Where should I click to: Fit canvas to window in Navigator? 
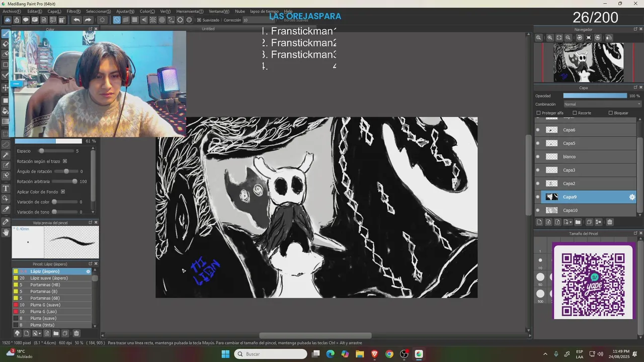tap(559, 38)
